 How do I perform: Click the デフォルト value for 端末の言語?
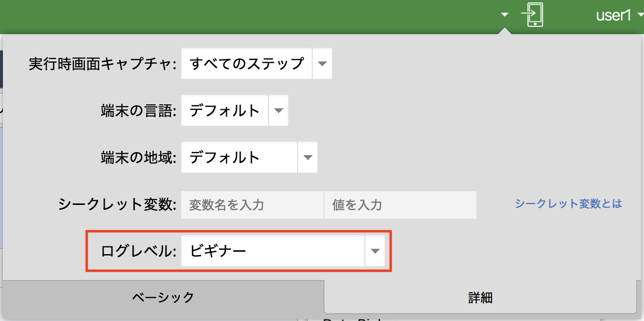(x=225, y=110)
